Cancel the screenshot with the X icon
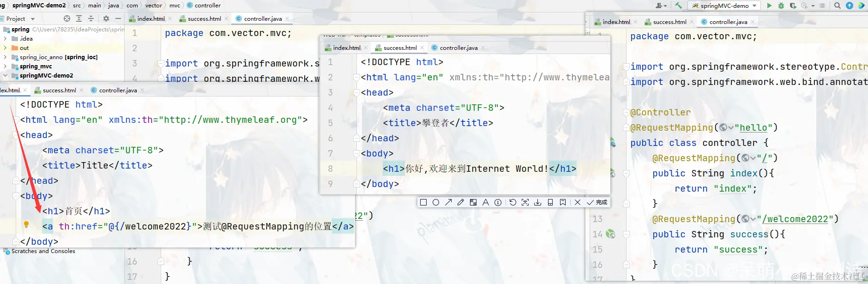The image size is (868, 284). 578,202
